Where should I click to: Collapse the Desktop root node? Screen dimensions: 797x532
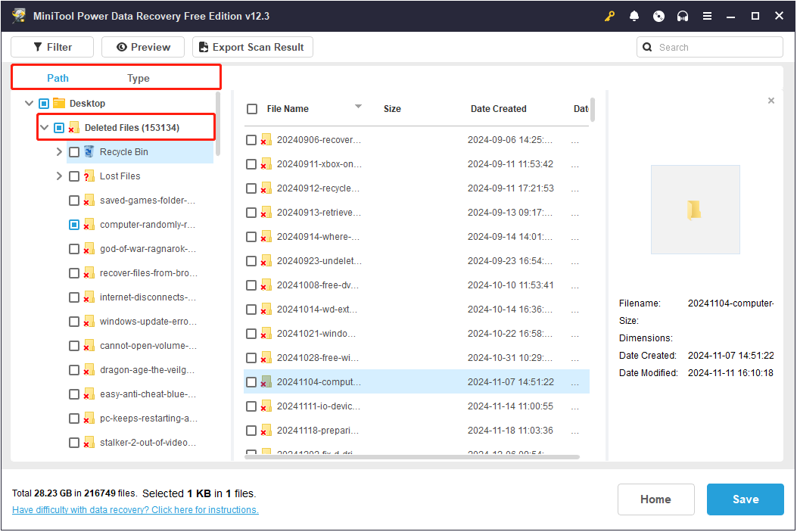(x=30, y=104)
